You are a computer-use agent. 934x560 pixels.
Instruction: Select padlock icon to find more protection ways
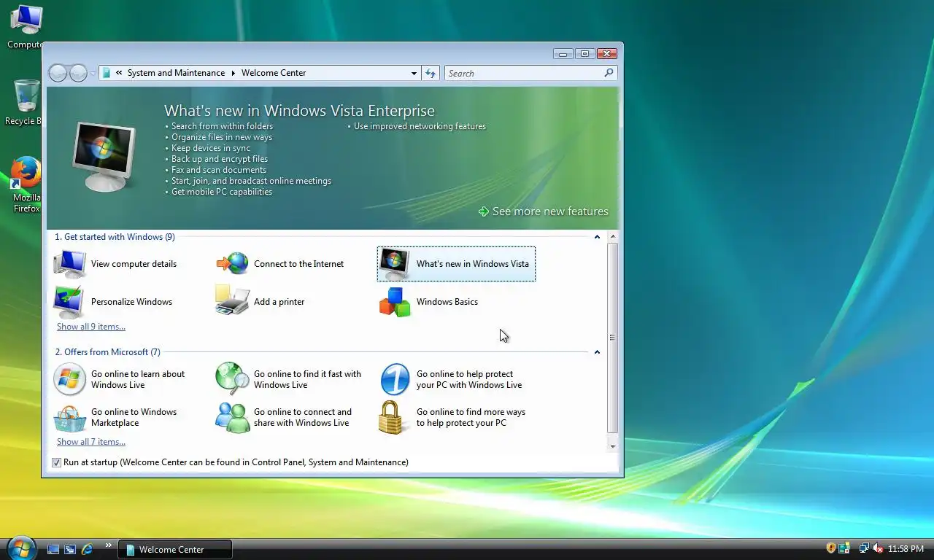pyautogui.click(x=392, y=418)
